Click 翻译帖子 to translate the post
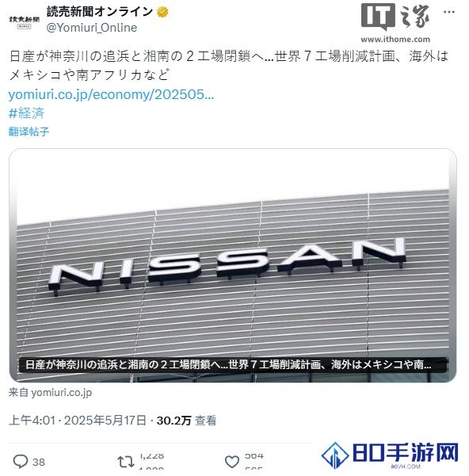The height and width of the screenshot is (476, 469). (x=29, y=131)
